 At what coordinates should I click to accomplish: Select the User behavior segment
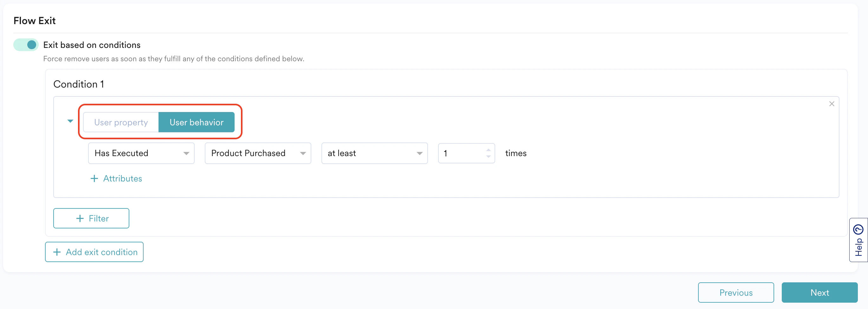(197, 122)
